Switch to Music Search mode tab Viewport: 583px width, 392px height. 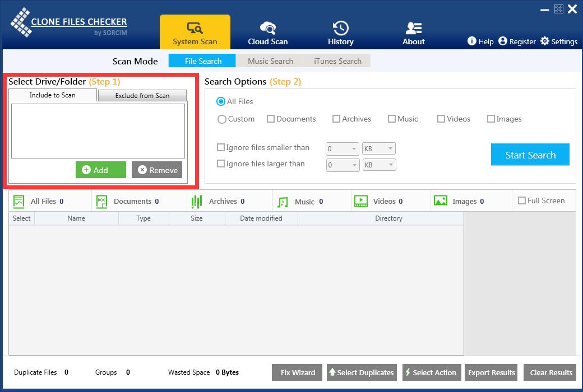point(270,61)
